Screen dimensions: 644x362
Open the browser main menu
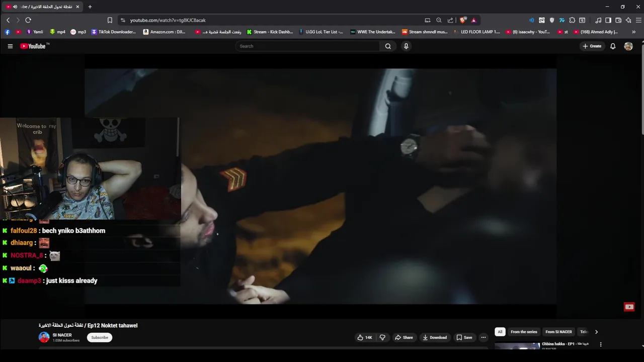pos(639,20)
